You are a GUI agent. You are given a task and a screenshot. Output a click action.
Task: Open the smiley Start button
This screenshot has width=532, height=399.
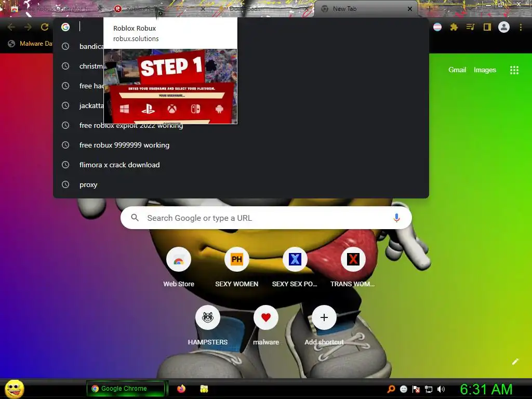coord(14,389)
